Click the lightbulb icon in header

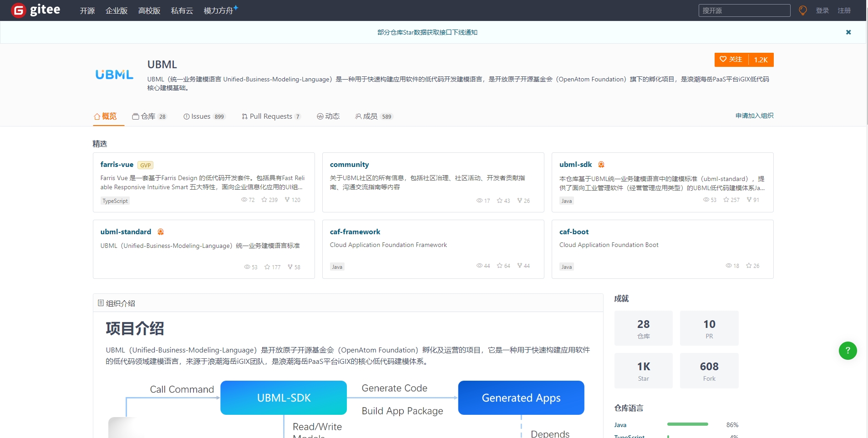(803, 10)
